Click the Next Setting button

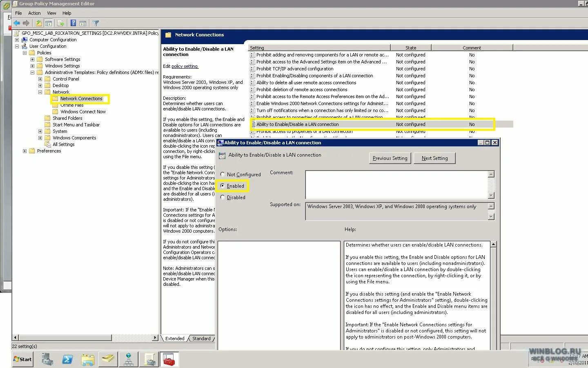[434, 158]
